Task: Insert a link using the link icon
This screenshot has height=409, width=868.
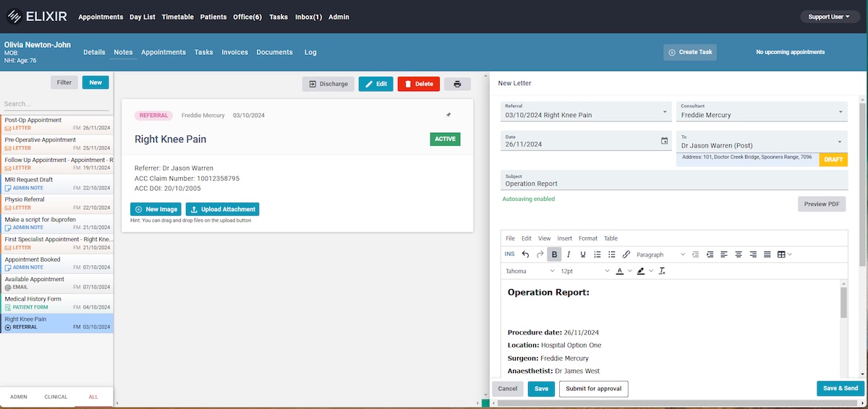Action: (x=626, y=254)
